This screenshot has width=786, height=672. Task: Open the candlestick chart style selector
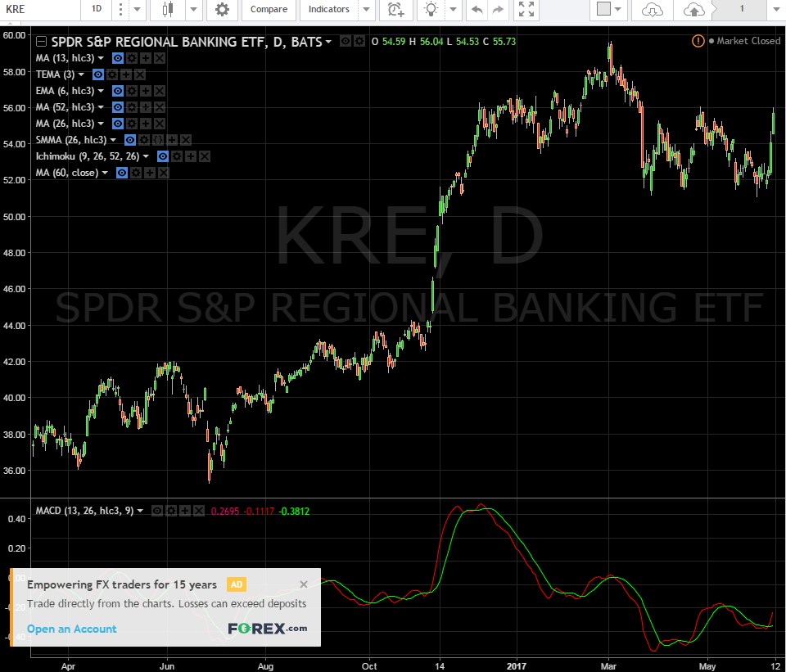(169, 9)
